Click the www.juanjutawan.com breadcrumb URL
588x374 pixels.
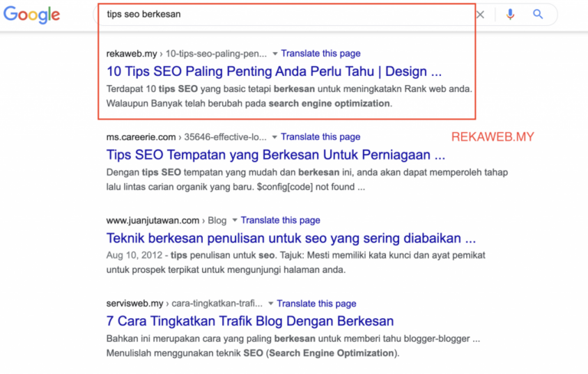pyautogui.click(x=166, y=221)
